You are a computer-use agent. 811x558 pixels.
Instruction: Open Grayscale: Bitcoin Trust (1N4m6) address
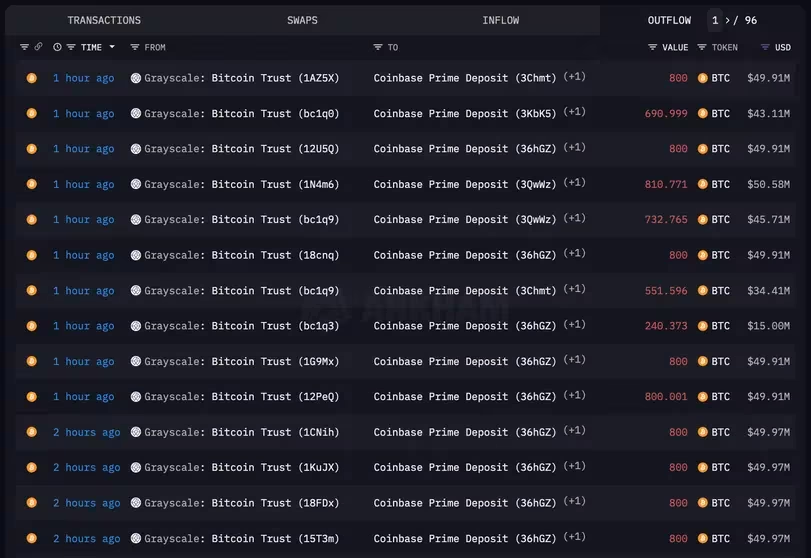pyautogui.click(x=242, y=184)
